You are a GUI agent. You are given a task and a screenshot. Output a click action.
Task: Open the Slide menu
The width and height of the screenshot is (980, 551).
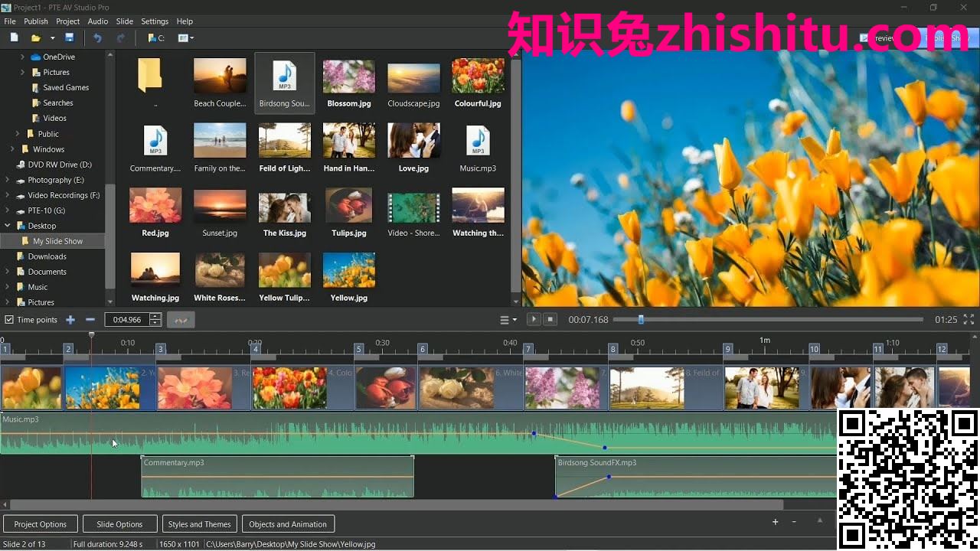[124, 21]
